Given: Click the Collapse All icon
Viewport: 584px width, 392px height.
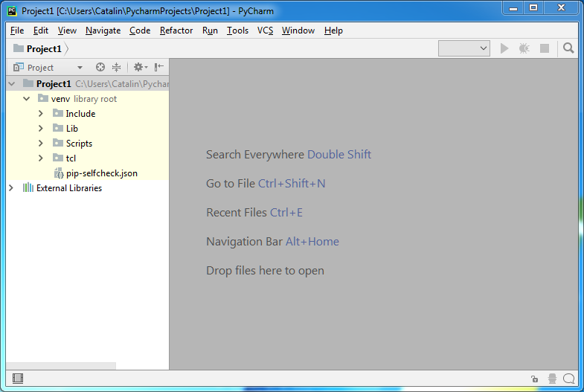Looking at the screenshot, I should point(117,67).
